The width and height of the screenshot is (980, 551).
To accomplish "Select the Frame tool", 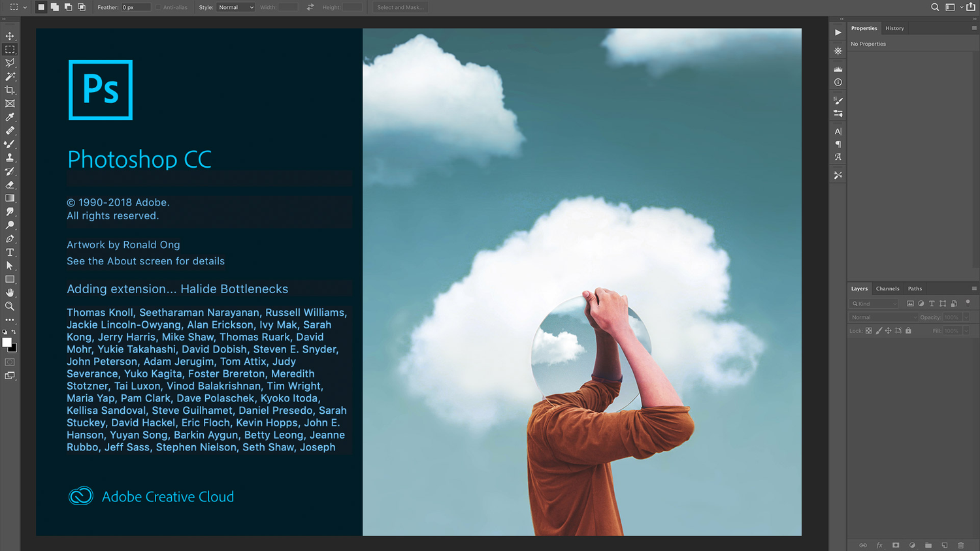I will pyautogui.click(x=10, y=104).
